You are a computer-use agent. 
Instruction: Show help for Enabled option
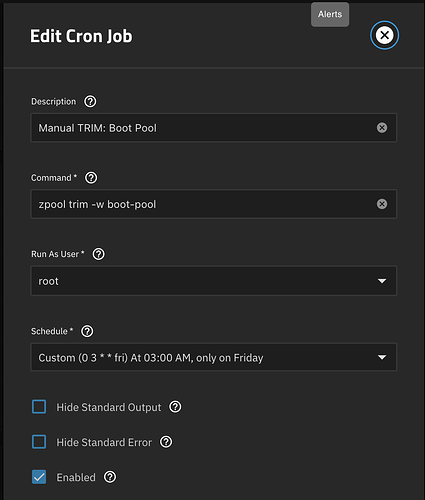tap(110, 477)
